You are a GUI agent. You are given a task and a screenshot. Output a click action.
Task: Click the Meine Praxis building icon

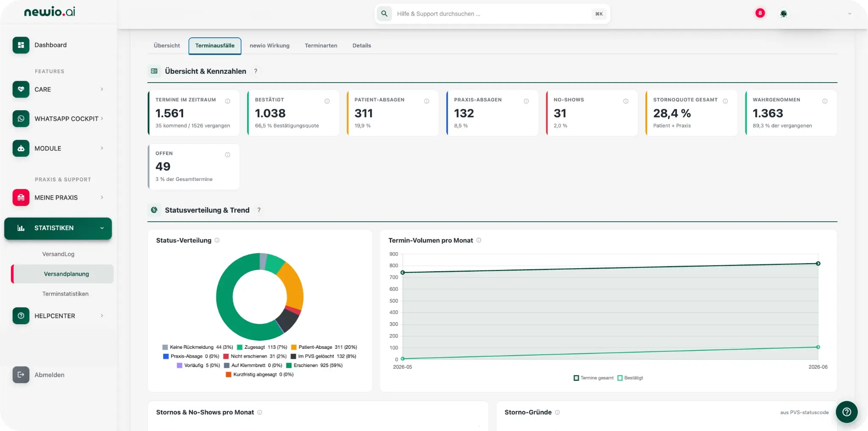click(x=21, y=197)
